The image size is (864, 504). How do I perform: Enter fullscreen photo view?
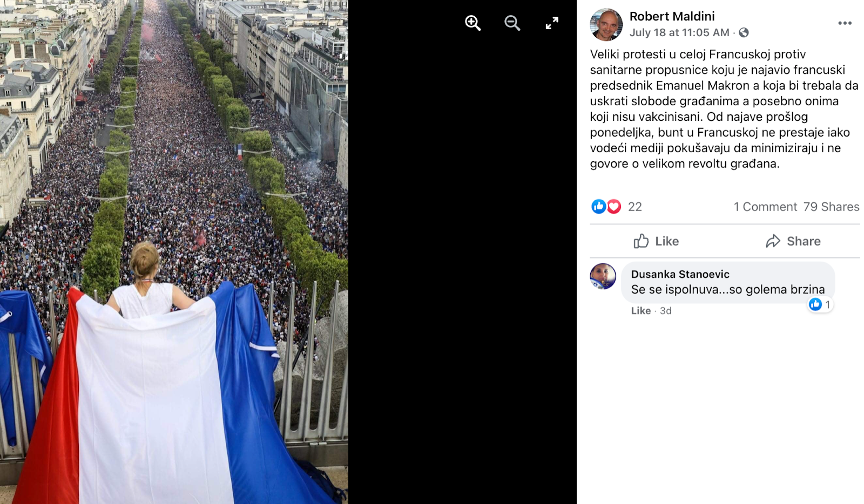(x=551, y=23)
